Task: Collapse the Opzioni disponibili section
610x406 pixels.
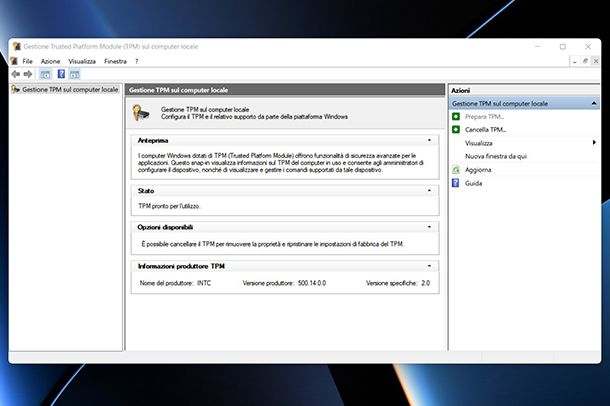Action: [429, 227]
